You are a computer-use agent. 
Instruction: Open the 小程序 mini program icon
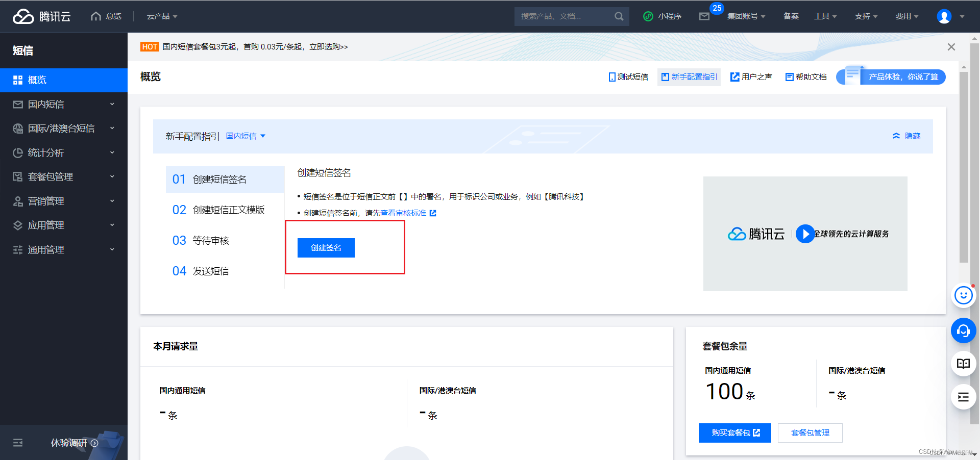(648, 16)
